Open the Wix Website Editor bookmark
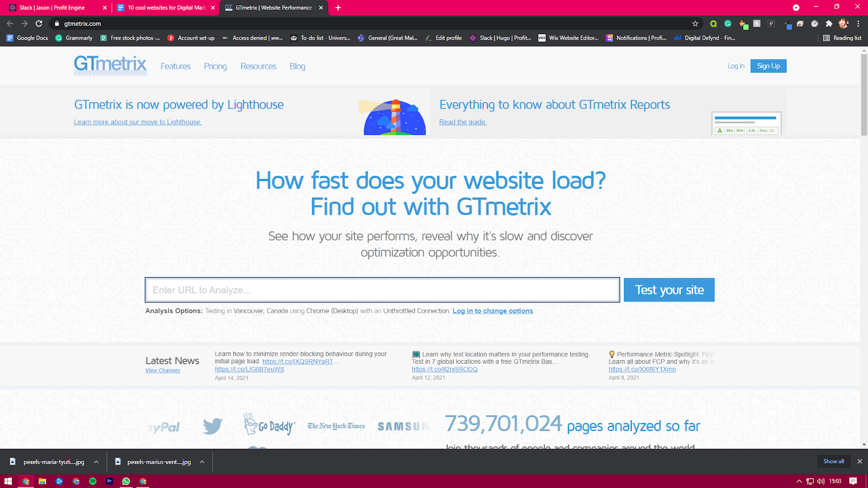Image resolution: width=868 pixels, height=488 pixels. (569, 38)
